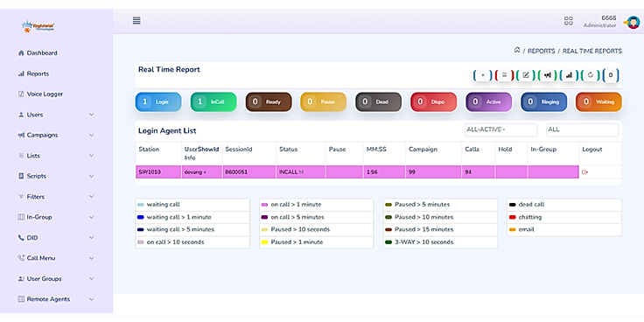Open the ALL-ACTIVE campaign dropdown

pos(500,129)
